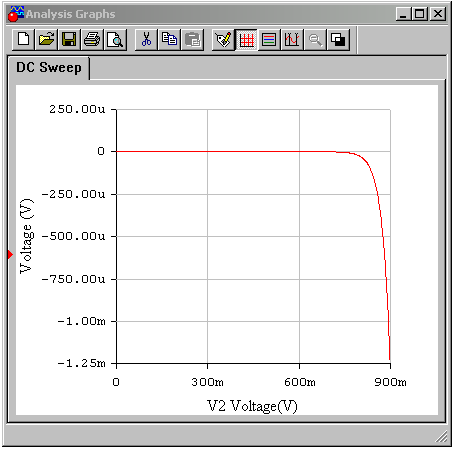Click the window resize grip at bottom-right corner

click(x=442, y=438)
